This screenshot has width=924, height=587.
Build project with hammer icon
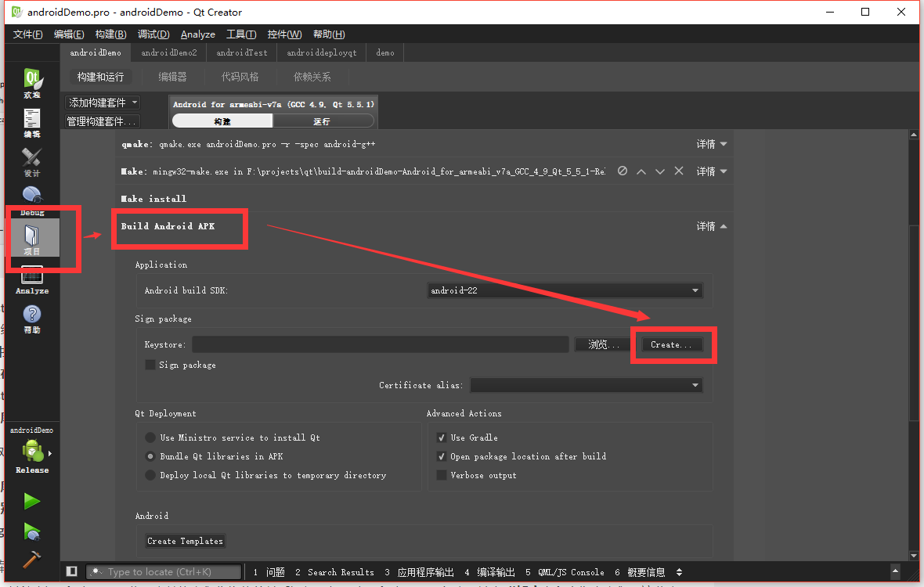pyautogui.click(x=32, y=559)
